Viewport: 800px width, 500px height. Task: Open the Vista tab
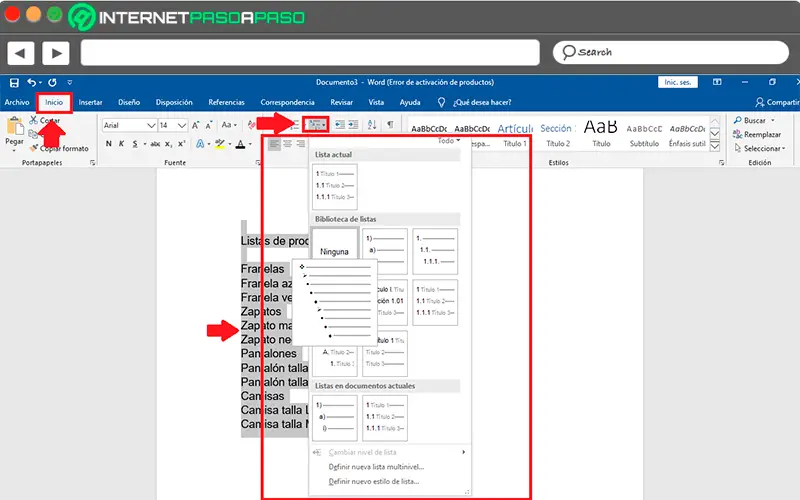pyautogui.click(x=376, y=102)
